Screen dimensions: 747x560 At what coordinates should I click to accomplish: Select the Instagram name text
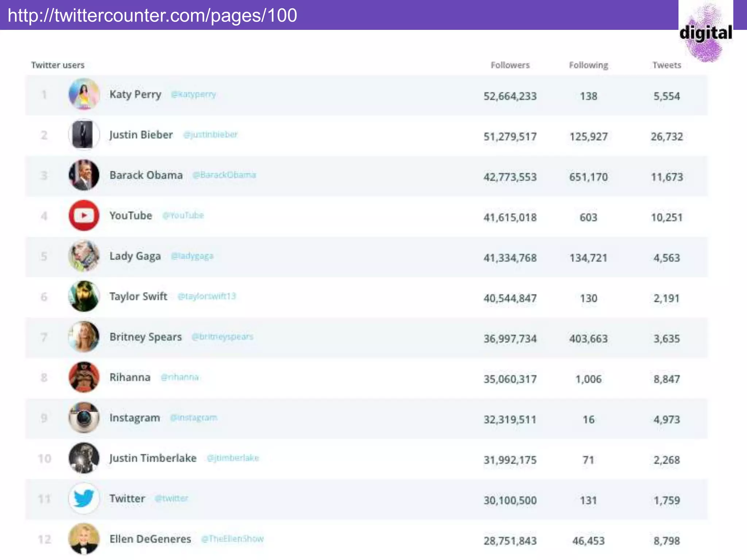[x=135, y=418]
